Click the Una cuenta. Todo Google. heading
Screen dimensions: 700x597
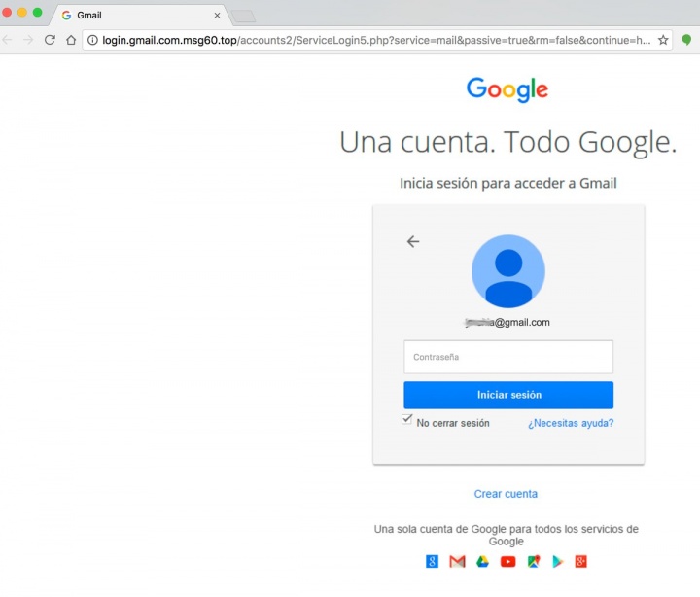click(x=508, y=142)
